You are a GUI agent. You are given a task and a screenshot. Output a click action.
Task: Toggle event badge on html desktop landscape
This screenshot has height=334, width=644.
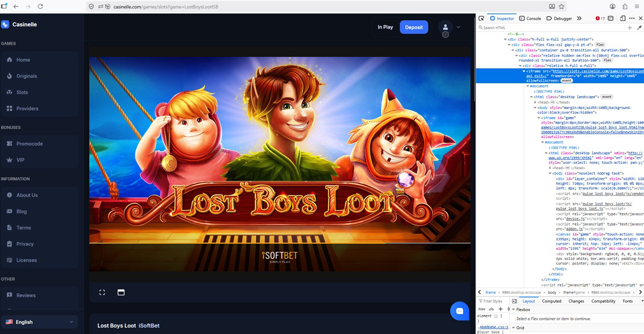coord(606,97)
